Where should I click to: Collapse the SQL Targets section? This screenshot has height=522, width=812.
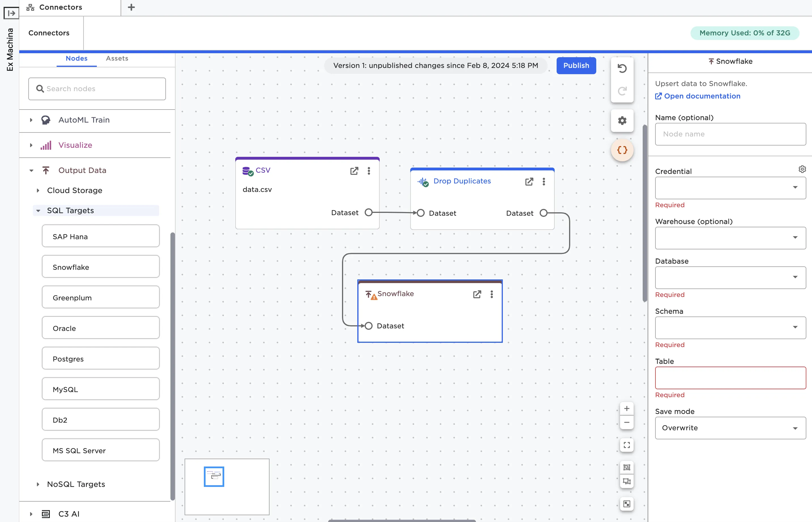(x=38, y=211)
